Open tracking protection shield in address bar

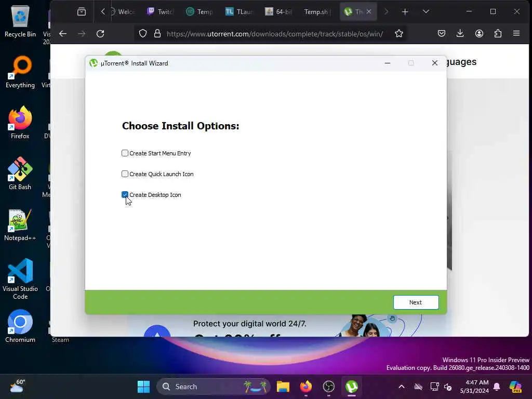click(143, 34)
